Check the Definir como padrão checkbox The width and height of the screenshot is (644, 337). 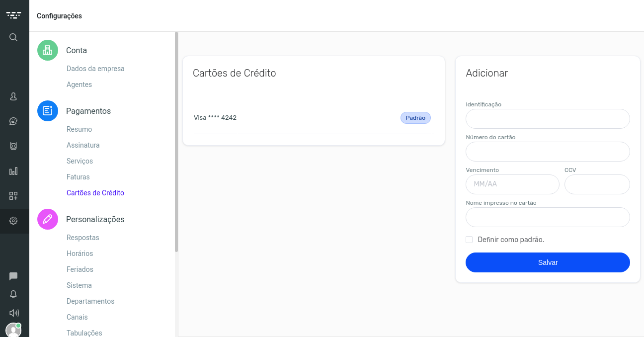(469, 240)
